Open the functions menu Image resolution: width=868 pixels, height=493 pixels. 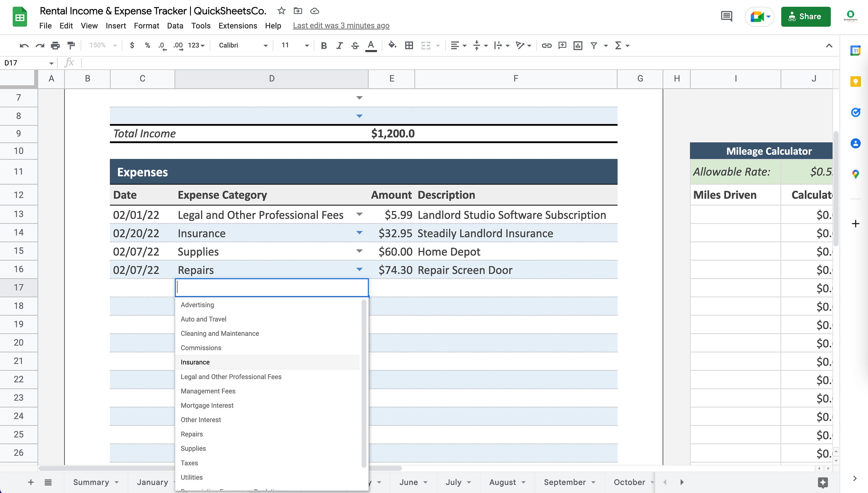click(622, 45)
